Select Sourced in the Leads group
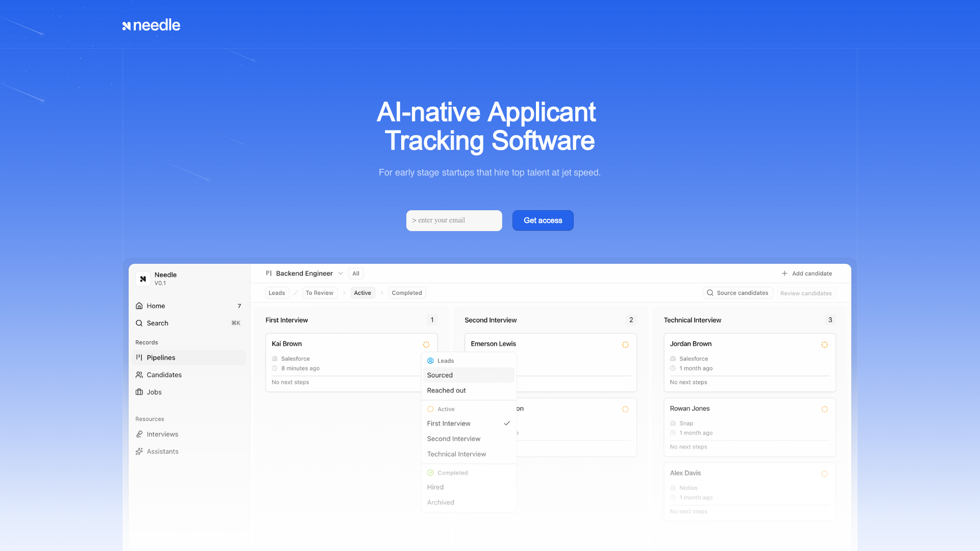Screen dimensions: 980x551 (469, 375)
